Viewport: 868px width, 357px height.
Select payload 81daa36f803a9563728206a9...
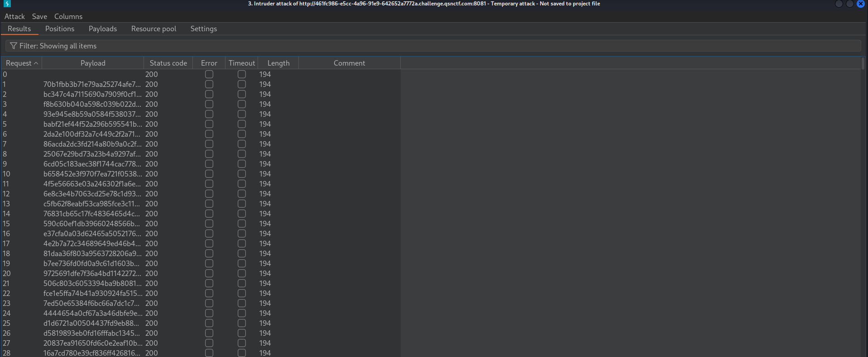pos(92,253)
